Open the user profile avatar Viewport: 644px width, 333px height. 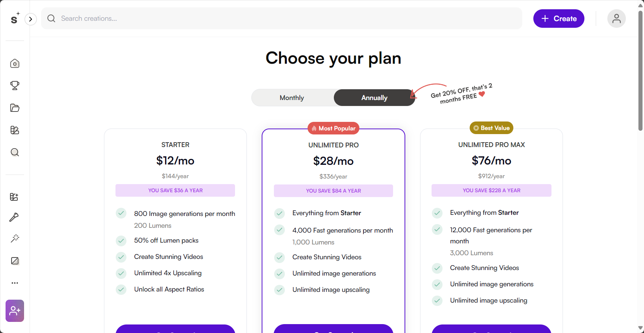pyautogui.click(x=617, y=19)
